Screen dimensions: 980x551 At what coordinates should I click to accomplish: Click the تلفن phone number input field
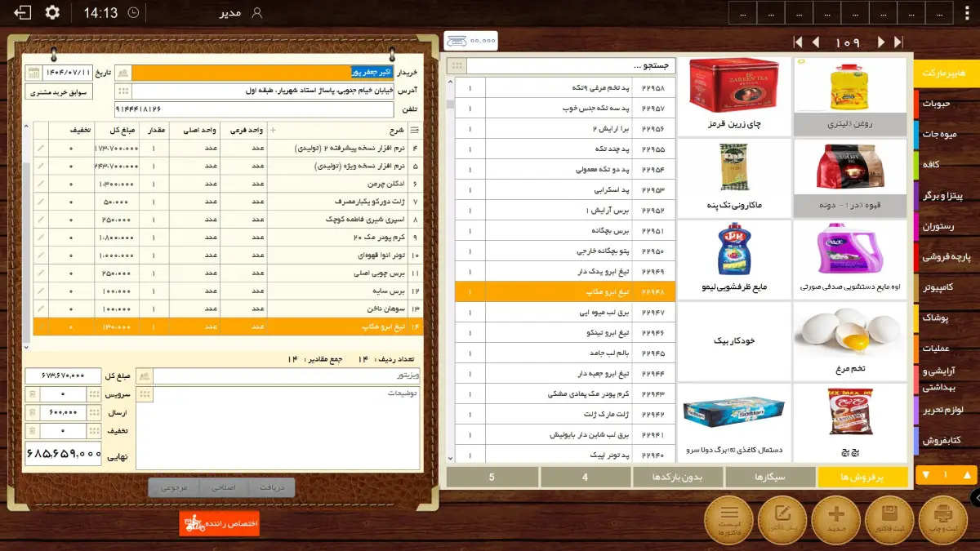pos(267,109)
